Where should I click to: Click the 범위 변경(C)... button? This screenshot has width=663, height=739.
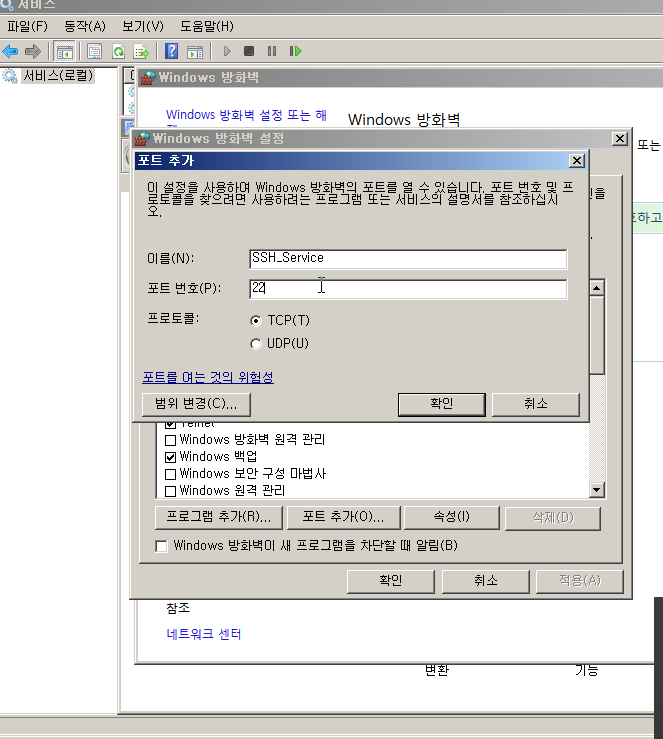196,404
